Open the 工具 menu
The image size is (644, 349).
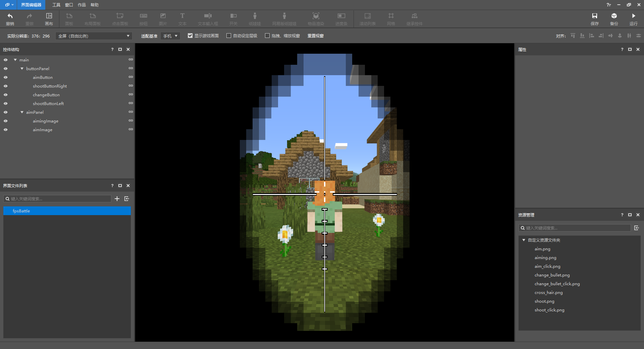point(56,5)
